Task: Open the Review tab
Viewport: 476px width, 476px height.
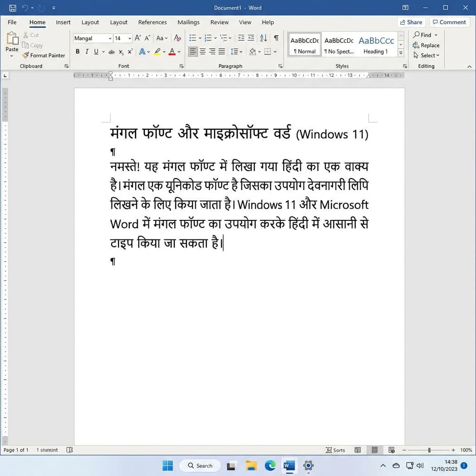Action: tap(219, 22)
